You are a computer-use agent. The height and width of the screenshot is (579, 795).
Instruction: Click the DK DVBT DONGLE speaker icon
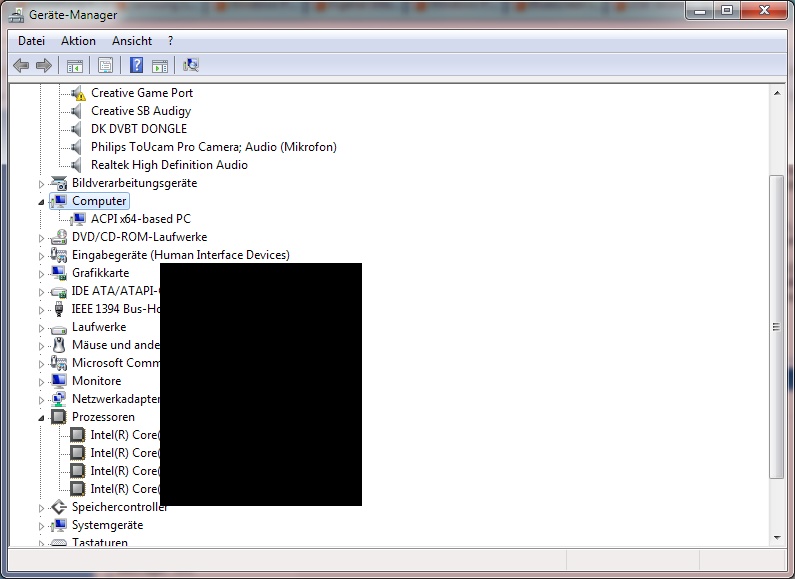[x=77, y=129]
